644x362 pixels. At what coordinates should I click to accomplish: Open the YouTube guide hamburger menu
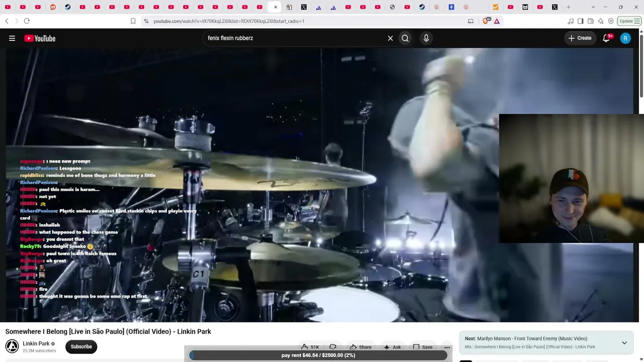pyautogui.click(x=12, y=38)
